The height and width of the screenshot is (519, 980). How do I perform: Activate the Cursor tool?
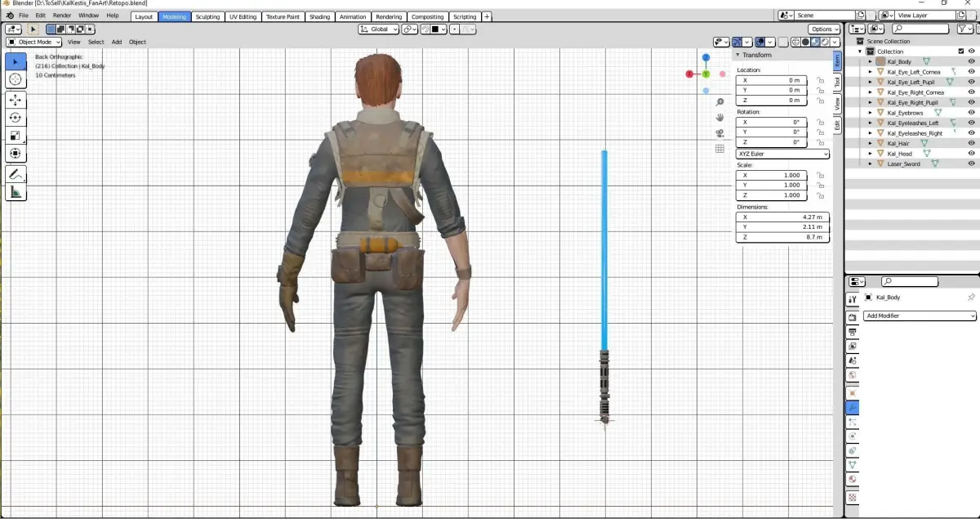click(16, 79)
